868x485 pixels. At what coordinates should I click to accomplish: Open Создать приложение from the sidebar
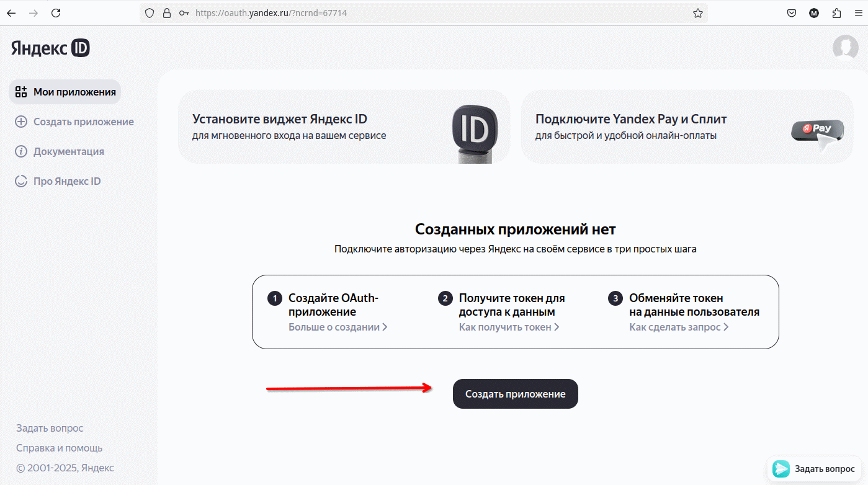tap(74, 122)
